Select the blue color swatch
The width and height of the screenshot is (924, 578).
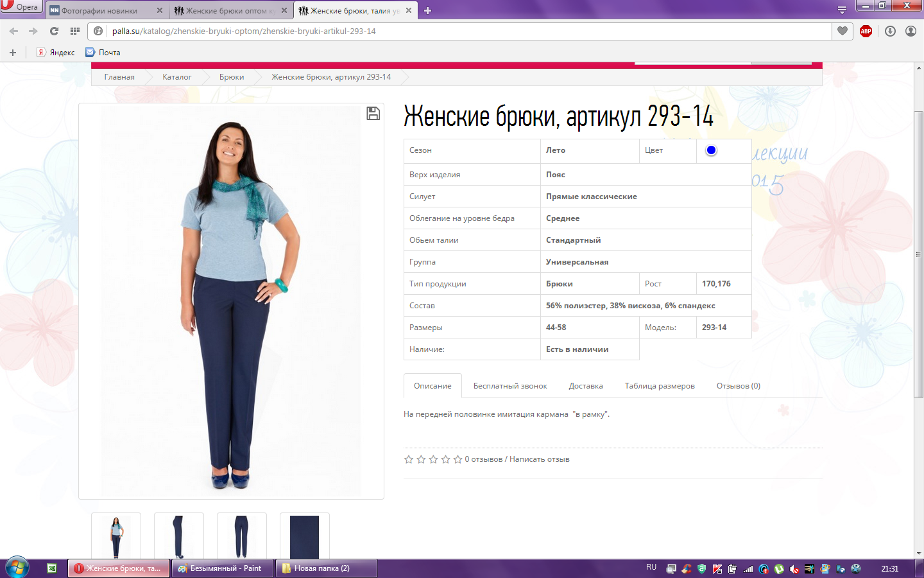coord(711,150)
